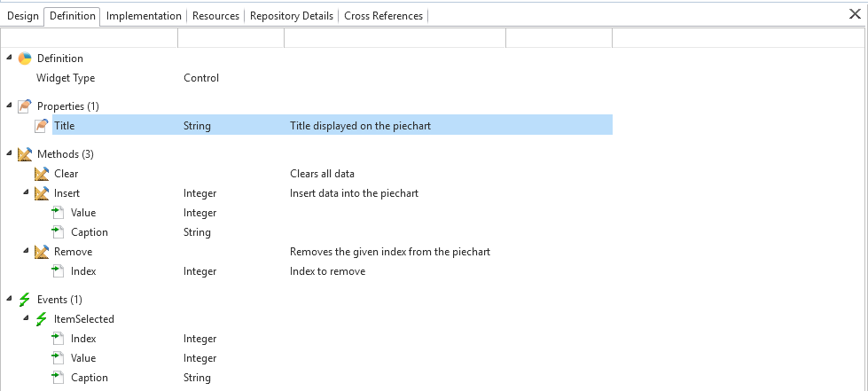This screenshot has width=868, height=391.
Task: Click the Remove method icon
Action: [42, 252]
